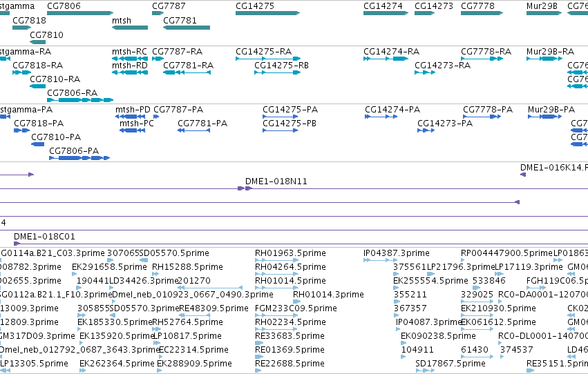Select the CG7806 gene arrow

[80, 13]
